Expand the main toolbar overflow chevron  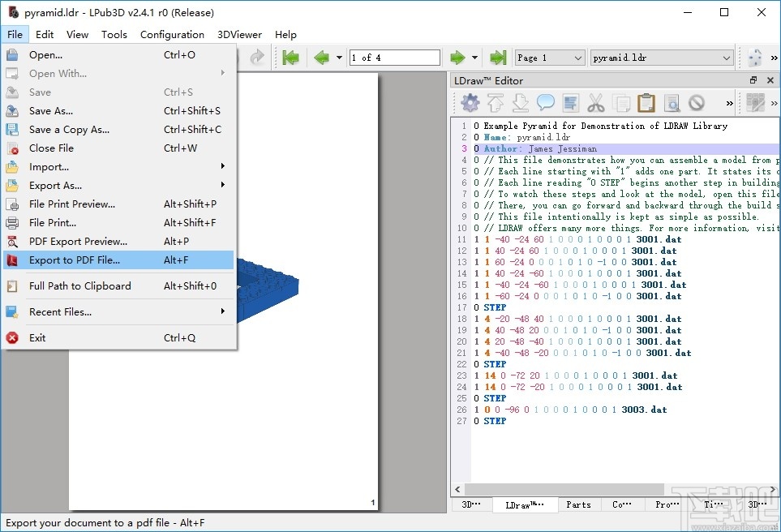[x=774, y=58]
